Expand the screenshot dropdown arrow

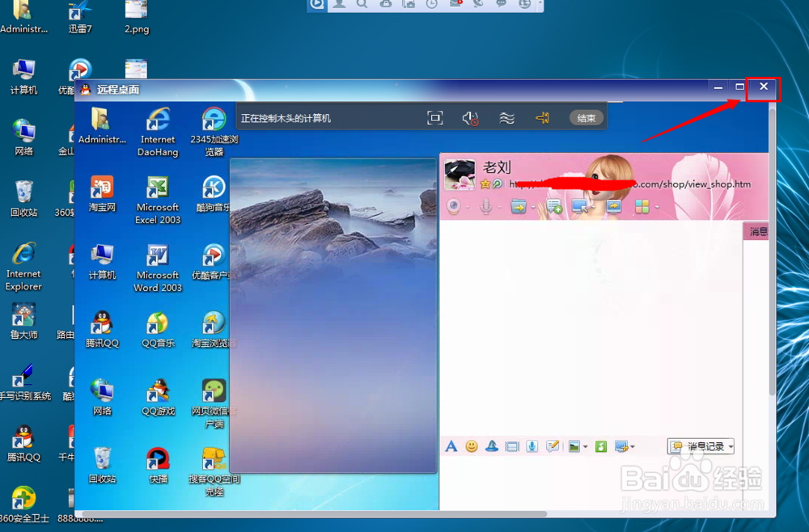click(x=633, y=447)
